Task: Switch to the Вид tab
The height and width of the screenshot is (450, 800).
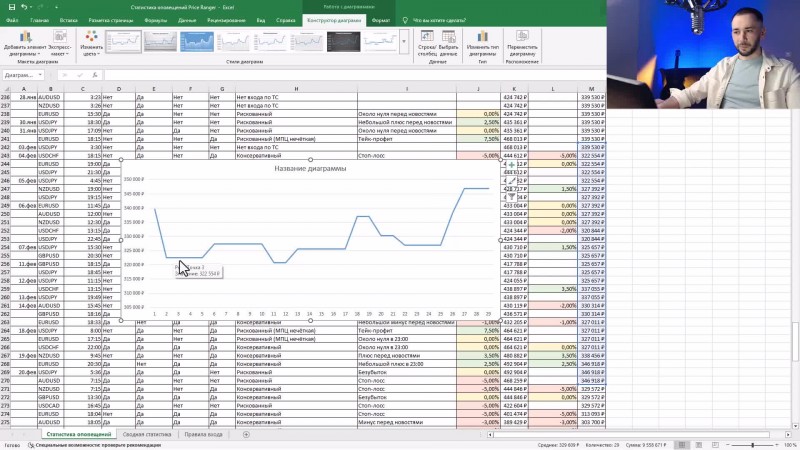Action: click(x=261, y=20)
